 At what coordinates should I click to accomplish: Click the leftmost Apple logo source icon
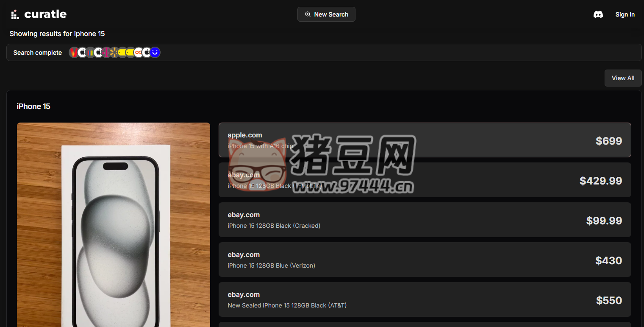82,53
